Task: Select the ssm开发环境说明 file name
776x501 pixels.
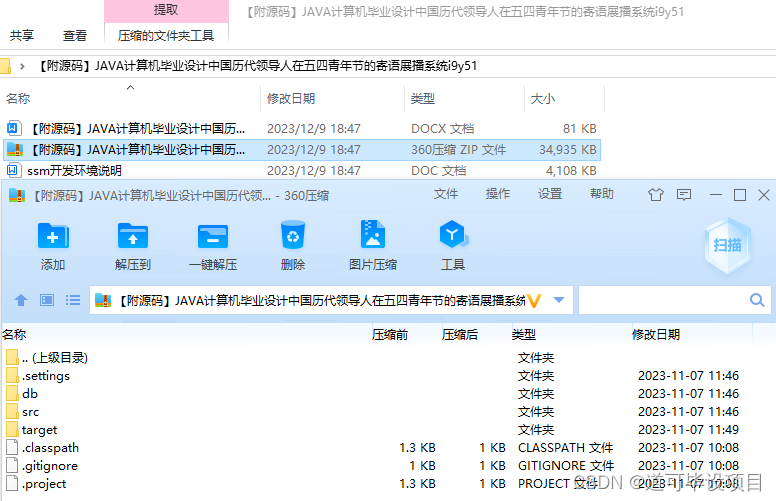Action: [x=74, y=171]
